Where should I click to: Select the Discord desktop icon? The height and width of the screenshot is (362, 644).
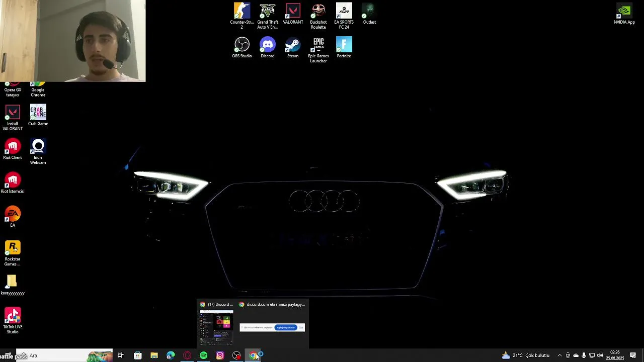click(268, 48)
